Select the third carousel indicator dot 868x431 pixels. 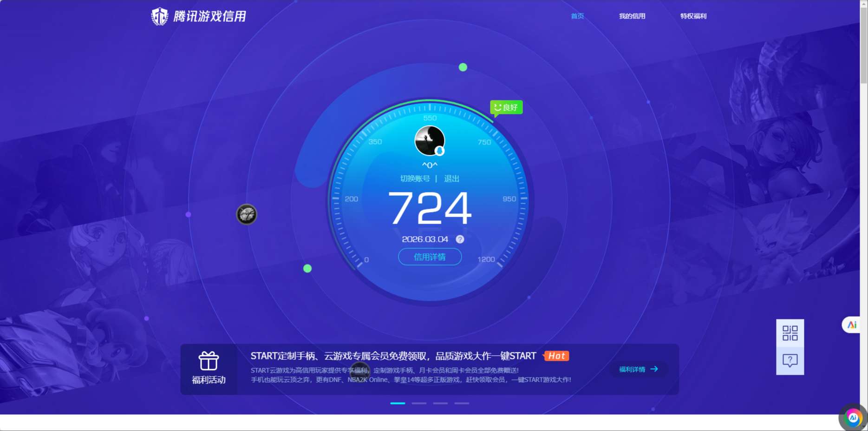tap(440, 403)
